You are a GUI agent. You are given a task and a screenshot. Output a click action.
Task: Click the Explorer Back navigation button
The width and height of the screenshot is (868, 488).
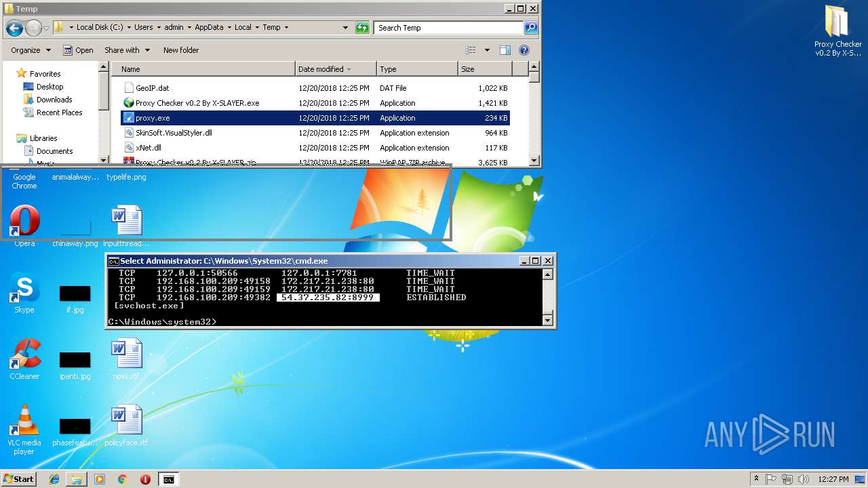pyautogui.click(x=14, y=28)
